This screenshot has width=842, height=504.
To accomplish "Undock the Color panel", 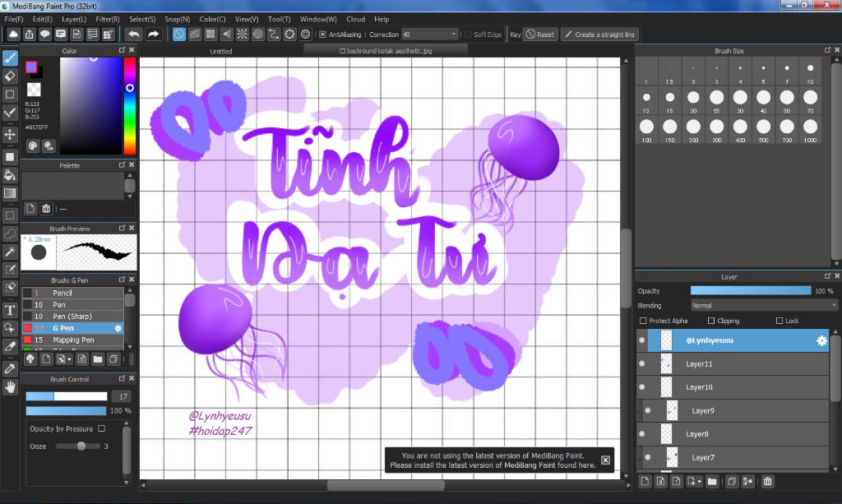I will point(122,50).
